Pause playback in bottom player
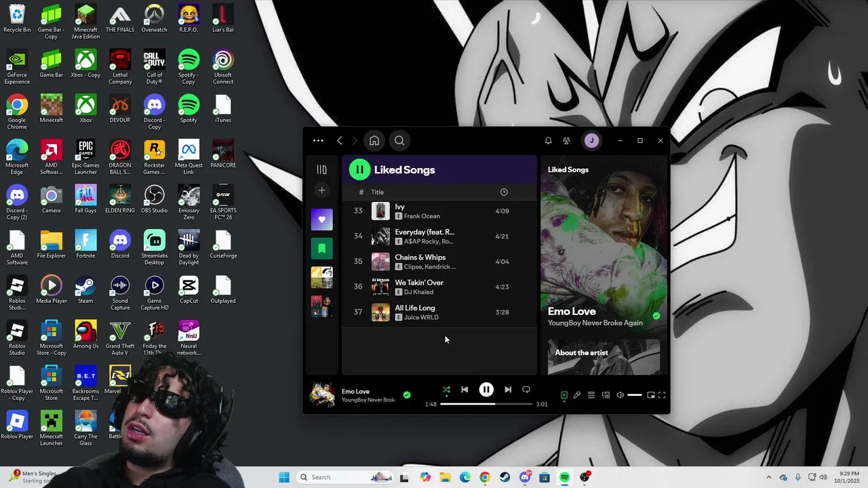The width and height of the screenshot is (868, 488). (486, 390)
